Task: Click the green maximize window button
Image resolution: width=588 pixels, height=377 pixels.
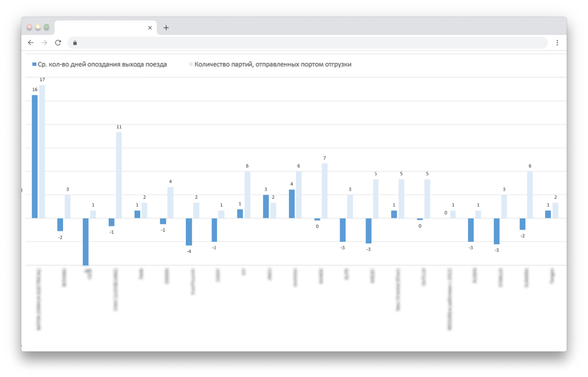Action: (x=46, y=27)
